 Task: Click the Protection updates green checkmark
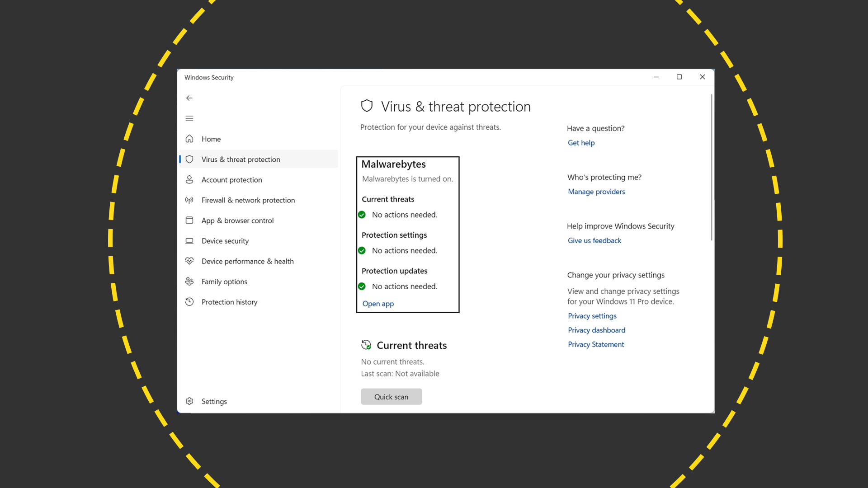tap(362, 286)
